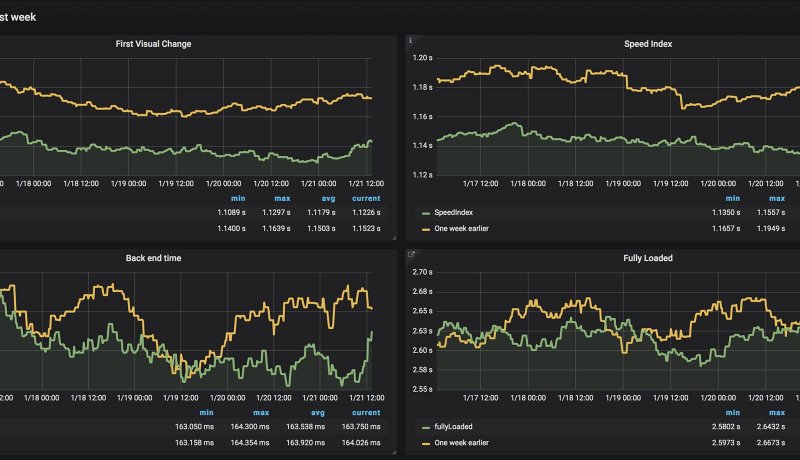The width and height of the screenshot is (800, 460).
Task: Click yellow swatch beside One week earlier in Fully Loaded
Action: [x=426, y=444]
